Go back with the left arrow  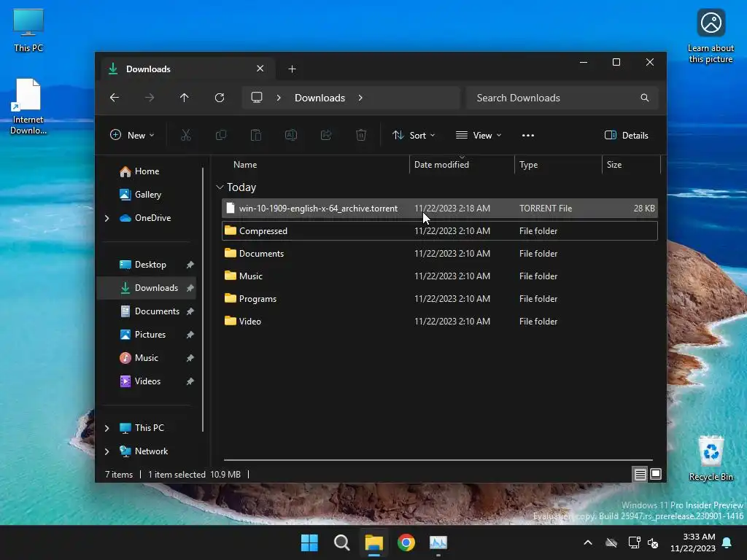coord(115,98)
